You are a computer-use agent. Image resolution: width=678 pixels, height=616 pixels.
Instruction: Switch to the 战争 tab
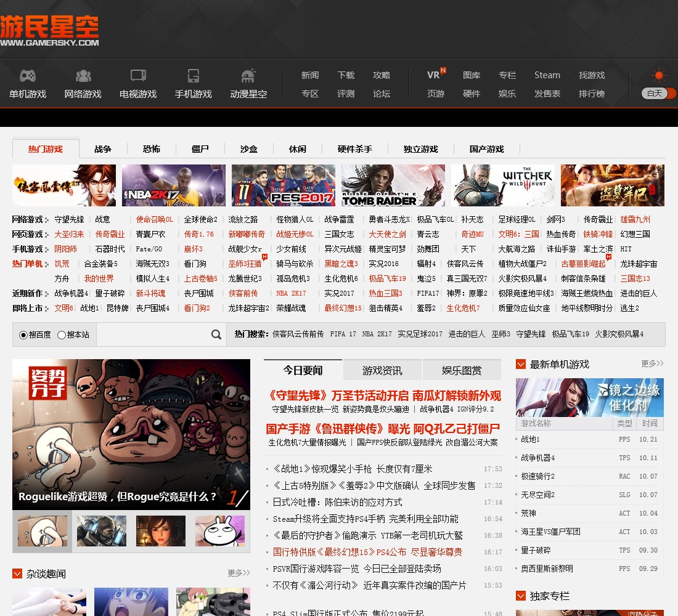point(103,149)
